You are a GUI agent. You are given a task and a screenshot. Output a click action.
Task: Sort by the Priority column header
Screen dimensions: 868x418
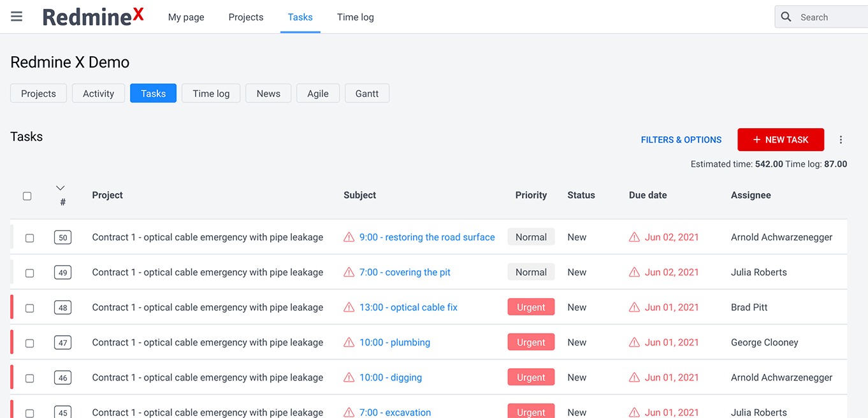point(531,195)
